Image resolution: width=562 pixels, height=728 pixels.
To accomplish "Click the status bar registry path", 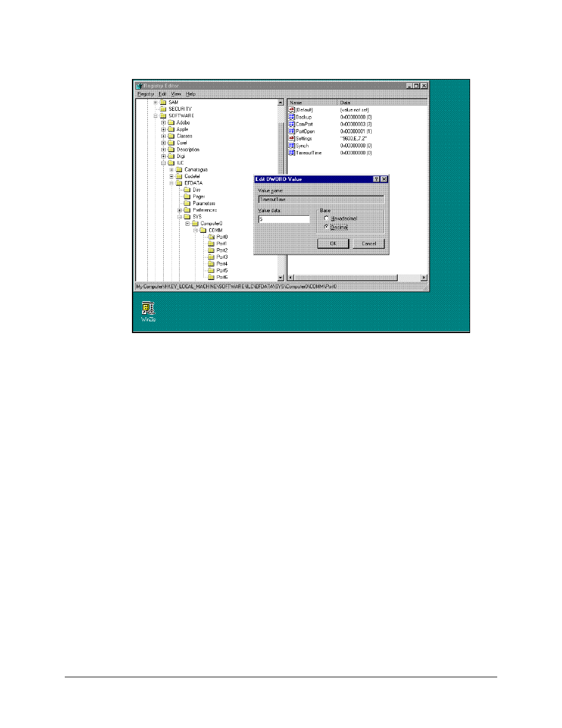I will pos(236,286).
